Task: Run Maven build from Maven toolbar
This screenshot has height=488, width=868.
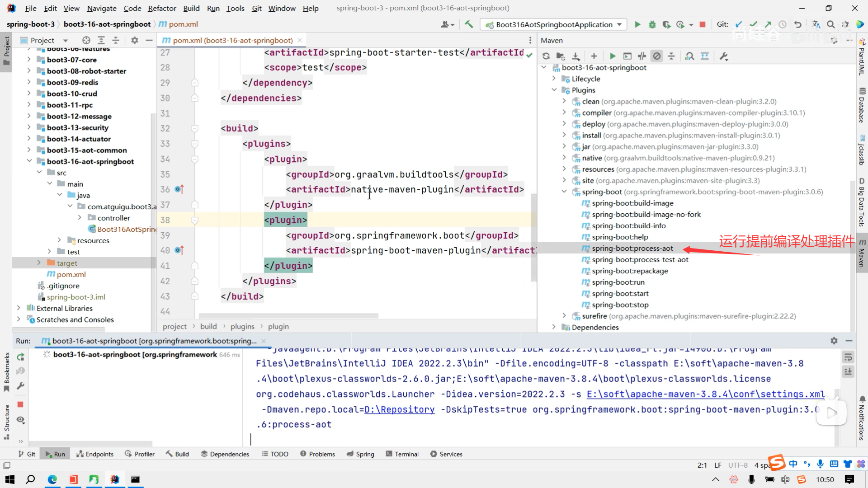Action: (x=613, y=56)
